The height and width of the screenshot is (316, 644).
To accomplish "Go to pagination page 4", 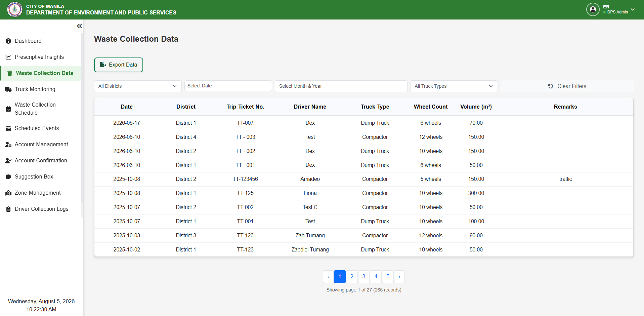I will (376, 277).
